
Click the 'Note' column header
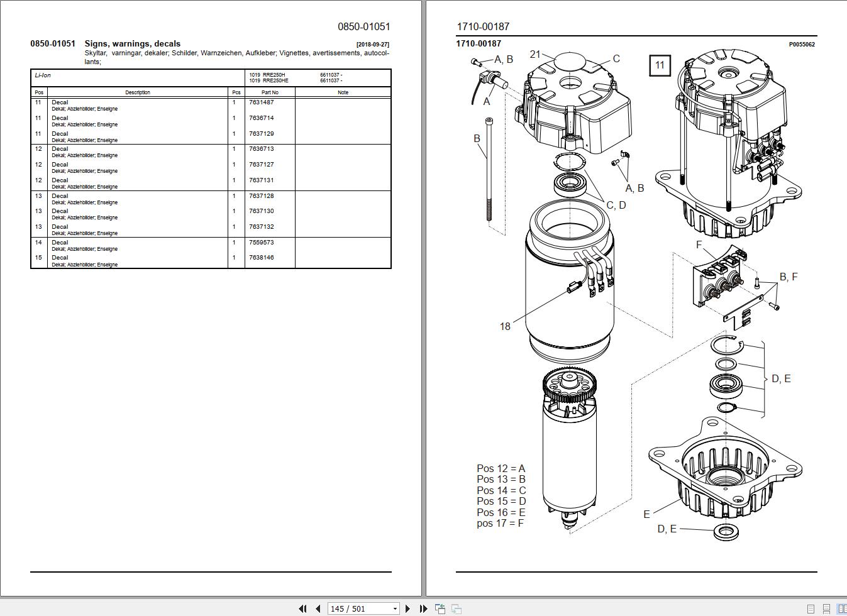pos(343,92)
